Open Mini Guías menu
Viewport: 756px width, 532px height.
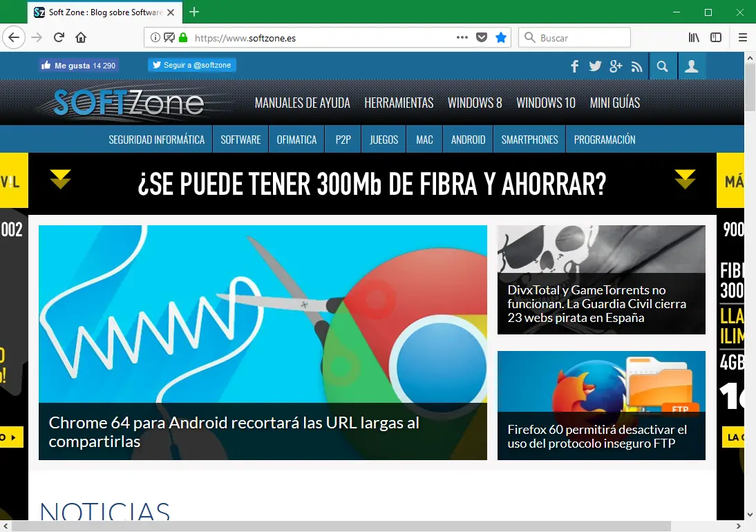(x=615, y=103)
